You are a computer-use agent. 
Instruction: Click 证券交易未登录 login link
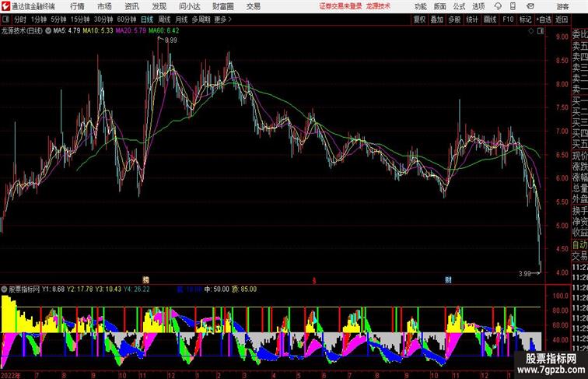(341, 5)
